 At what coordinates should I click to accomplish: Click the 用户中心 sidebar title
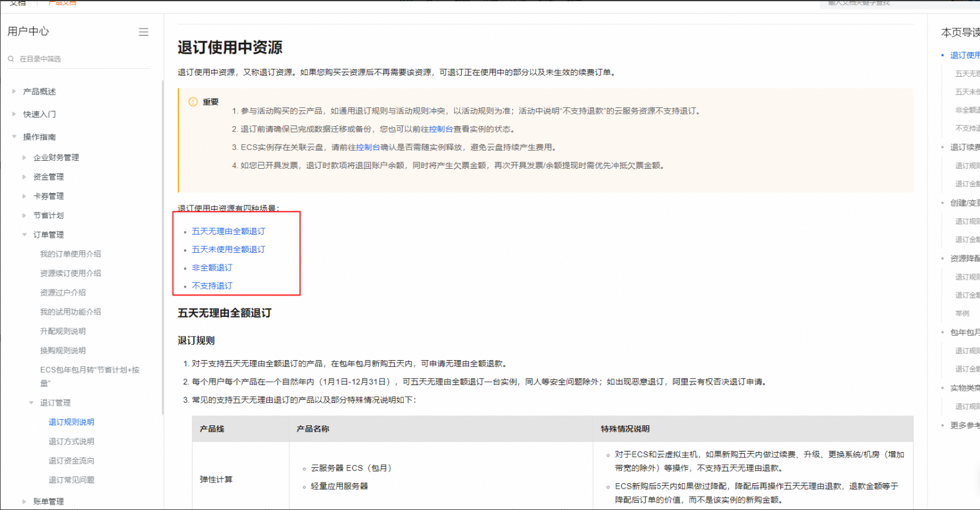coord(28,32)
